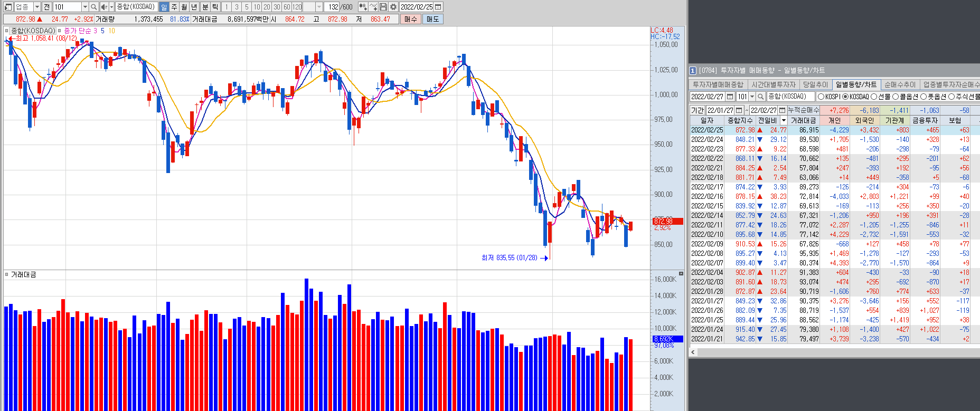The height and width of the screenshot is (411, 980).
Task: Select the 콜옵션 radio button
Action: [x=896, y=97]
